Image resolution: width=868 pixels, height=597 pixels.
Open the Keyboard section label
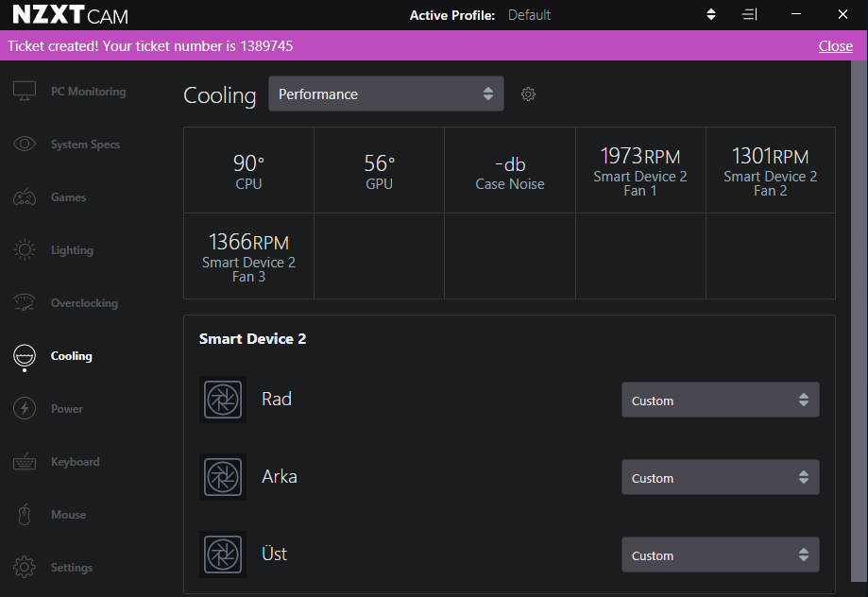tap(76, 462)
